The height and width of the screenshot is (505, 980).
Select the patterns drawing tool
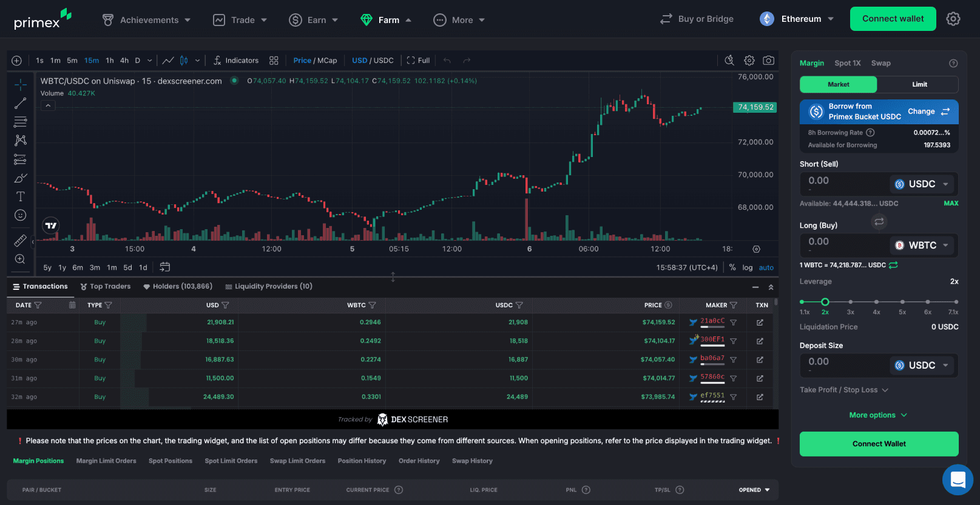(20, 140)
